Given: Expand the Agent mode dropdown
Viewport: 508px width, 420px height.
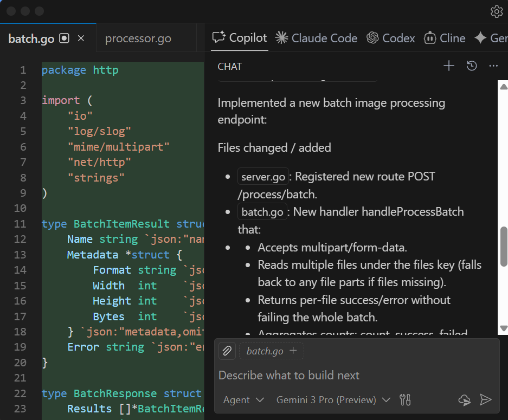Looking at the screenshot, I should 243,400.
